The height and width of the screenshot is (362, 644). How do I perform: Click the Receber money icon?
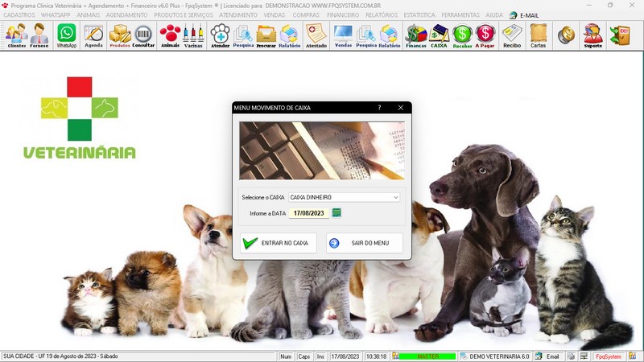tap(462, 35)
